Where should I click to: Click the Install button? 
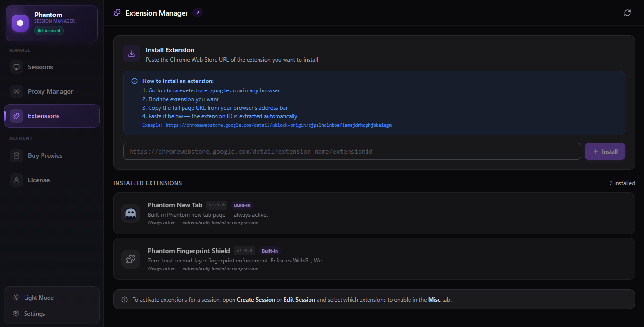[x=605, y=151]
